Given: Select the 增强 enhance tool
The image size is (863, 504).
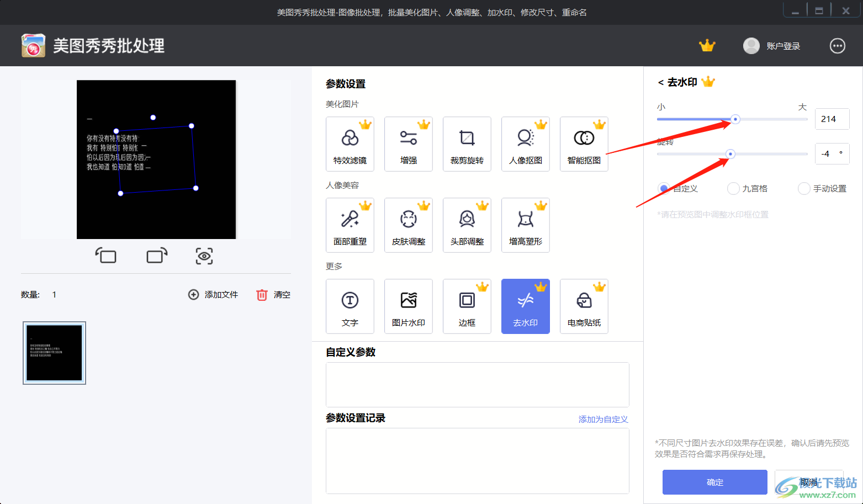Looking at the screenshot, I should (x=409, y=144).
